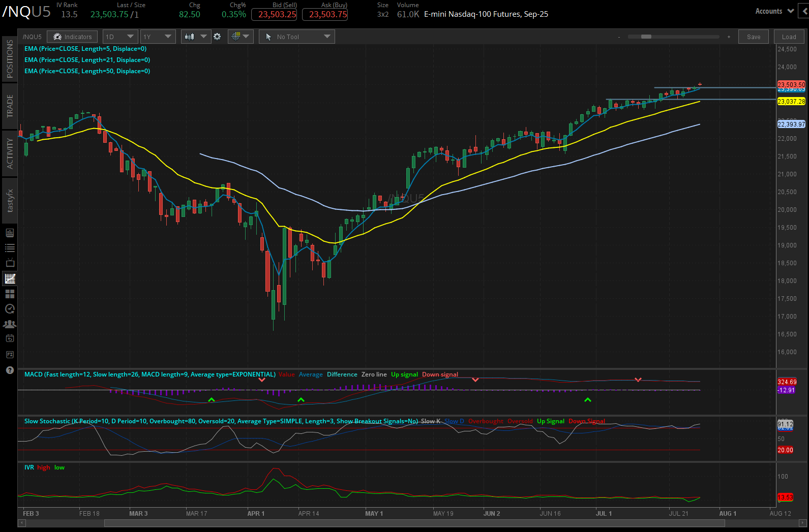Select the active chart grid sidebar icon
809x532 pixels.
click(10, 278)
